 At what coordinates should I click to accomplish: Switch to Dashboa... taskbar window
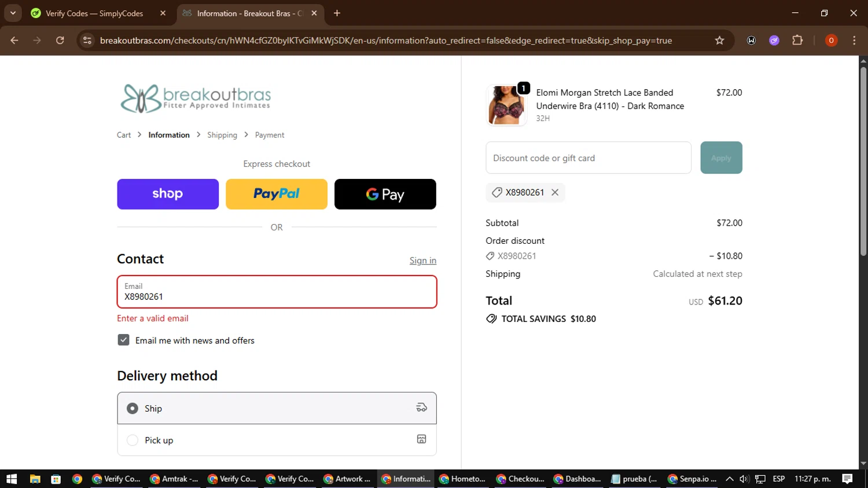click(x=578, y=479)
